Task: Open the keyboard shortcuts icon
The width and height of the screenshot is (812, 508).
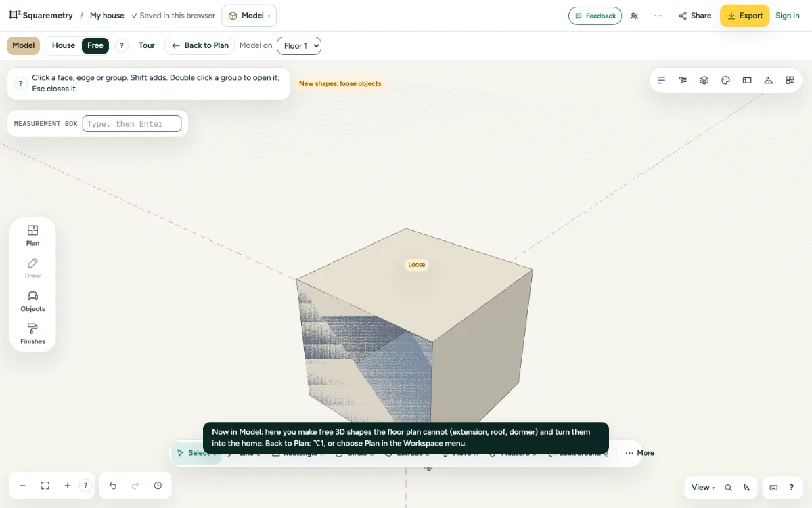Action: click(774, 487)
